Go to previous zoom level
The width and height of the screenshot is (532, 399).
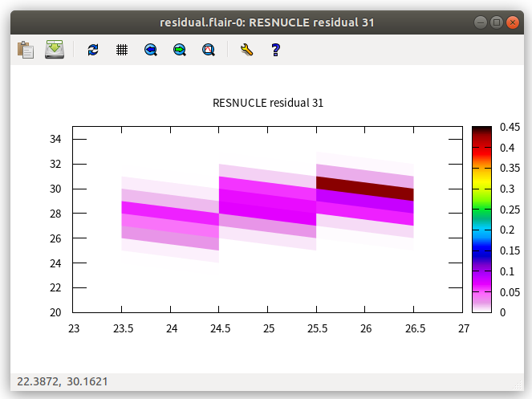pos(151,50)
